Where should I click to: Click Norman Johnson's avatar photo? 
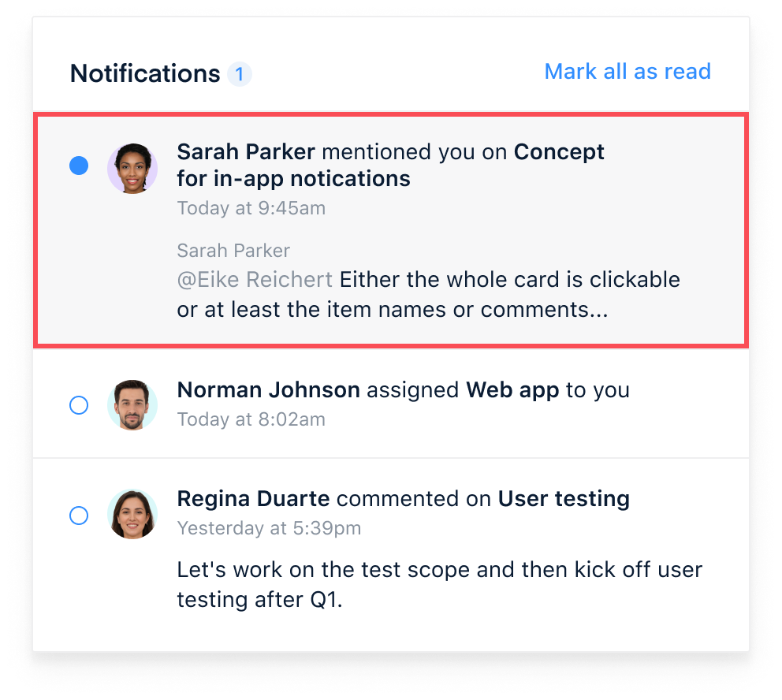point(132,405)
